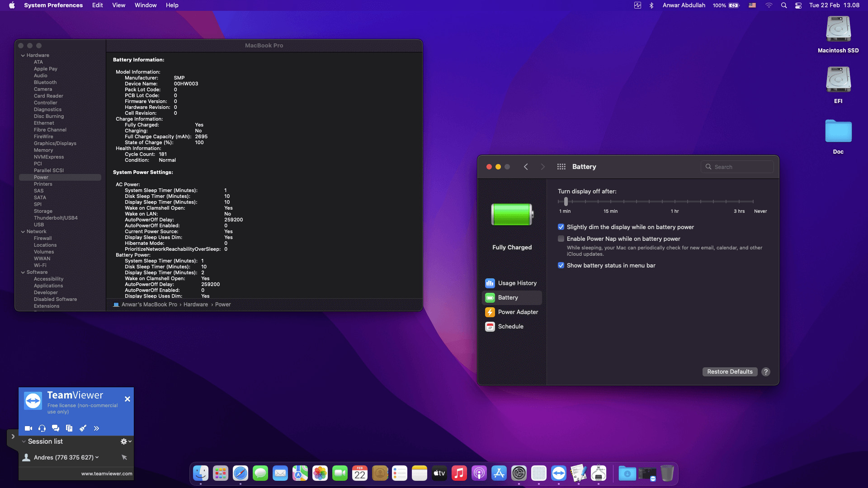
Task: Show all preferences grid icon
Action: tap(561, 167)
